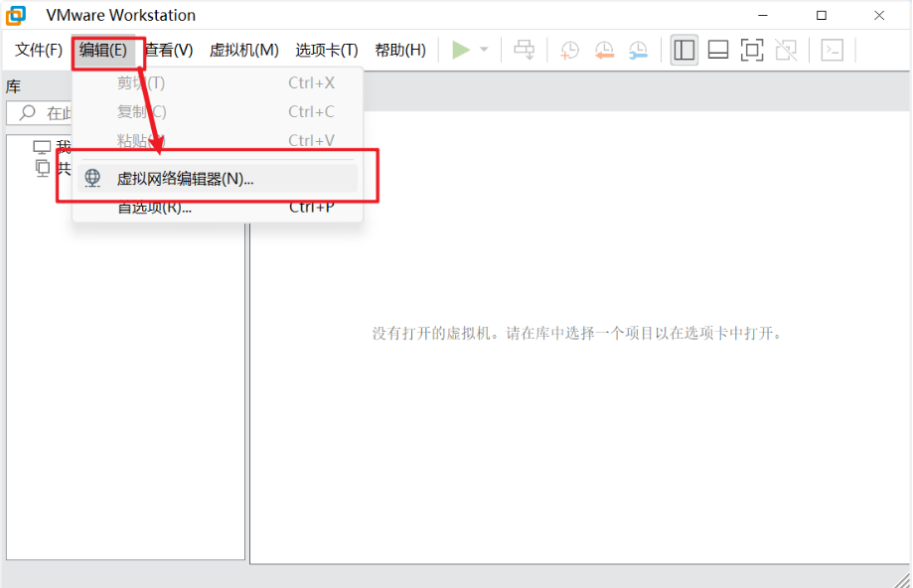Toggle the library sidebar view icon

685,50
